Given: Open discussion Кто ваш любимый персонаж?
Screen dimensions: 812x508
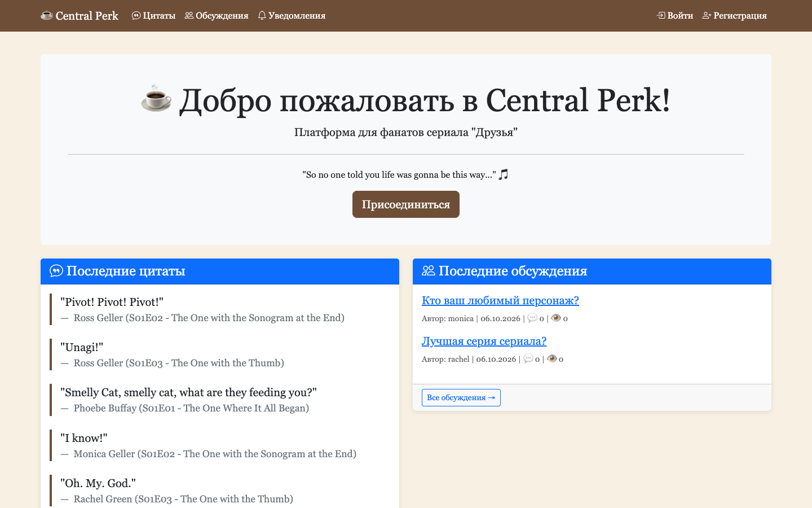Looking at the screenshot, I should point(500,300).
